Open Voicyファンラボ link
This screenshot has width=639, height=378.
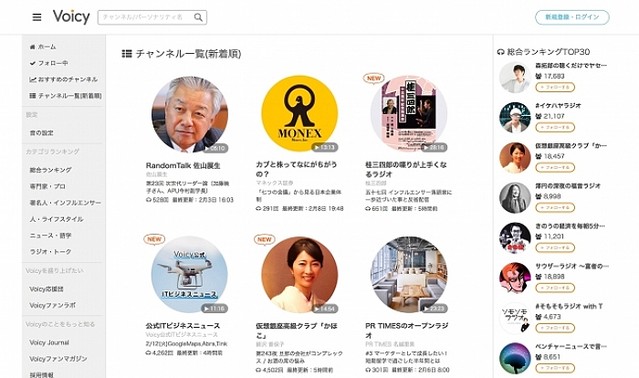click(52, 305)
